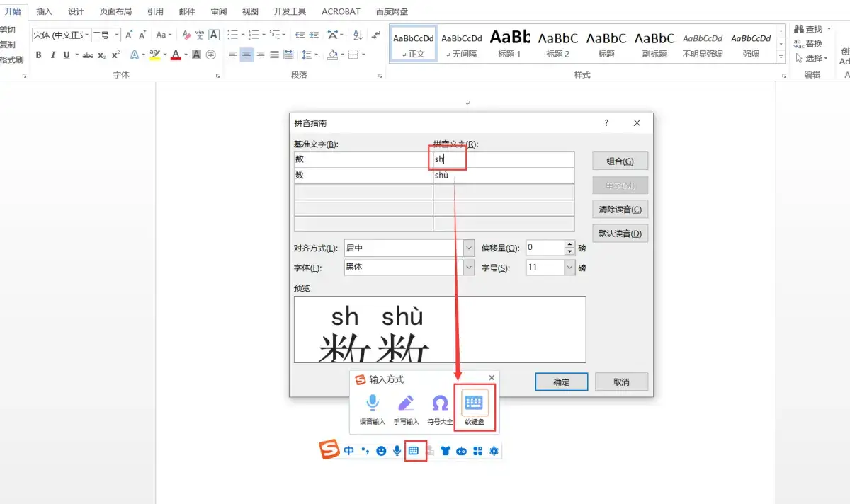This screenshot has width=850, height=504.
Task: Open the 字号 size dropdown in dialog
Action: coord(570,268)
